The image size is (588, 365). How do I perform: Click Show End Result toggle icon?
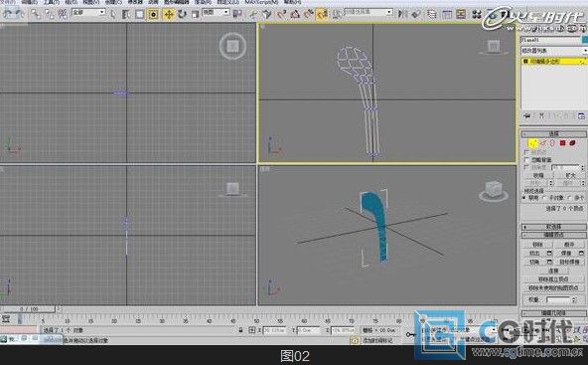[541, 115]
